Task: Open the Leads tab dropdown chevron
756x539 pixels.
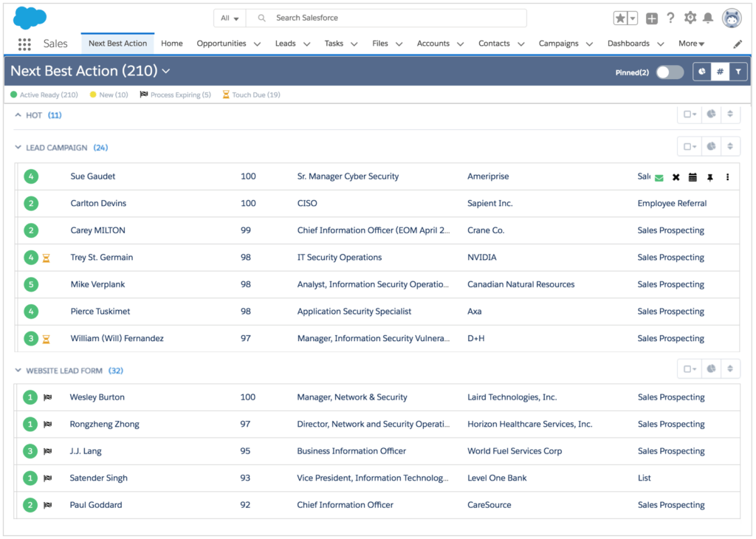Action: 306,44
